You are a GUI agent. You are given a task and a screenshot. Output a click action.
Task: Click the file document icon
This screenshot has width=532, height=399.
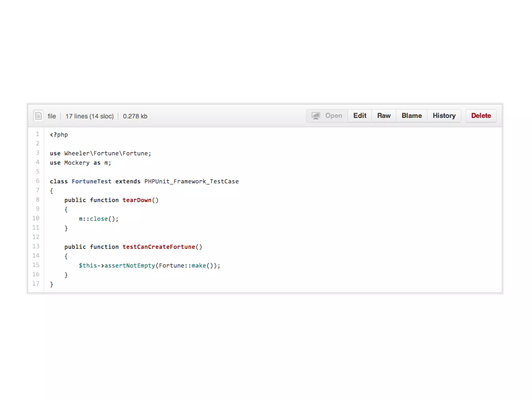38,116
